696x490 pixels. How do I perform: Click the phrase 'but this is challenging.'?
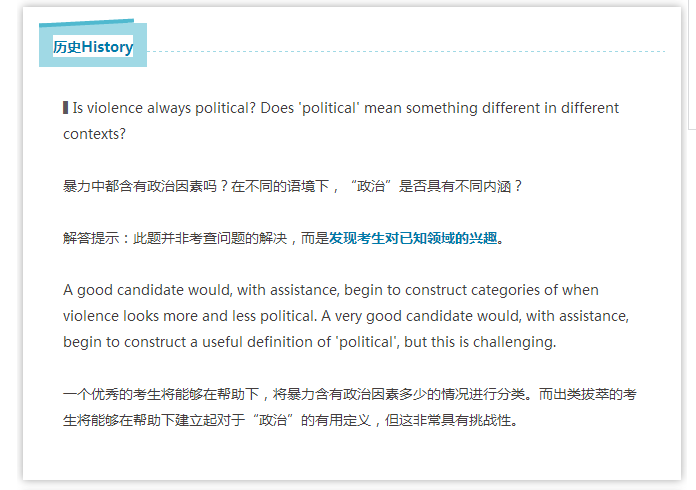pyautogui.click(x=480, y=342)
